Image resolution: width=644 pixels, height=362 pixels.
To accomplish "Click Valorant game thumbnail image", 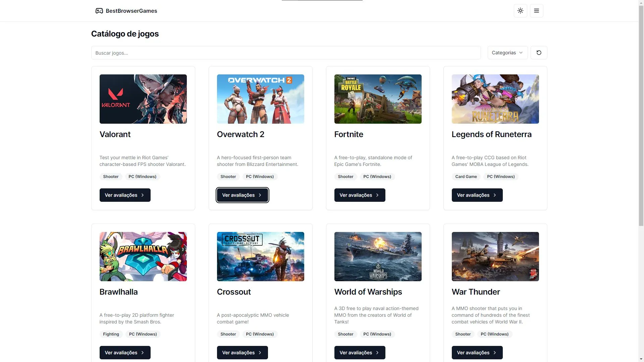I will (143, 99).
